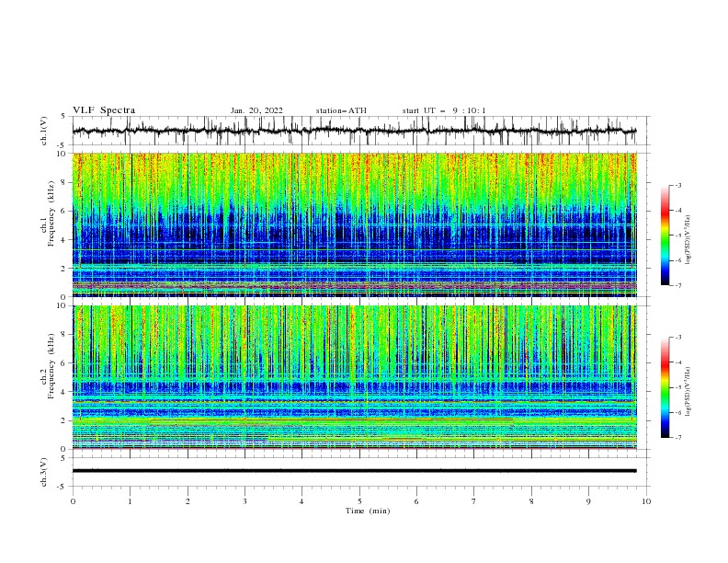The width and height of the screenshot is (728, 563).
Task: Click the ch.1(V) waveform axis label
Action: 44,131
